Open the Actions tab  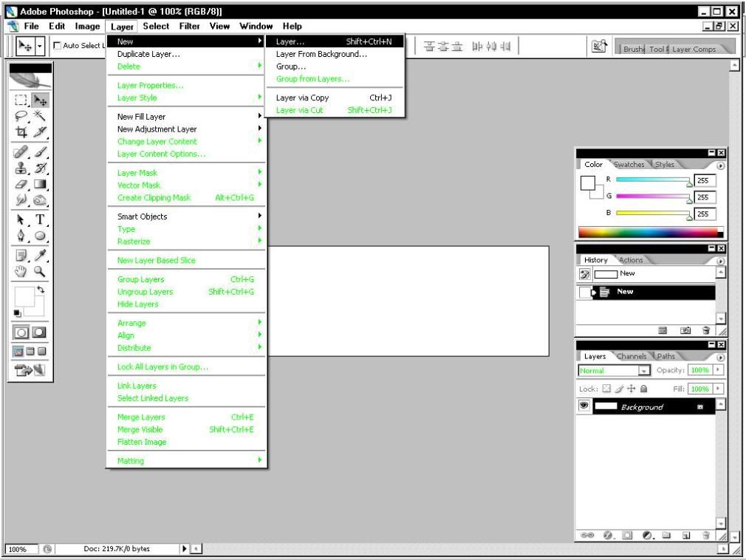[x=631, y=260]
